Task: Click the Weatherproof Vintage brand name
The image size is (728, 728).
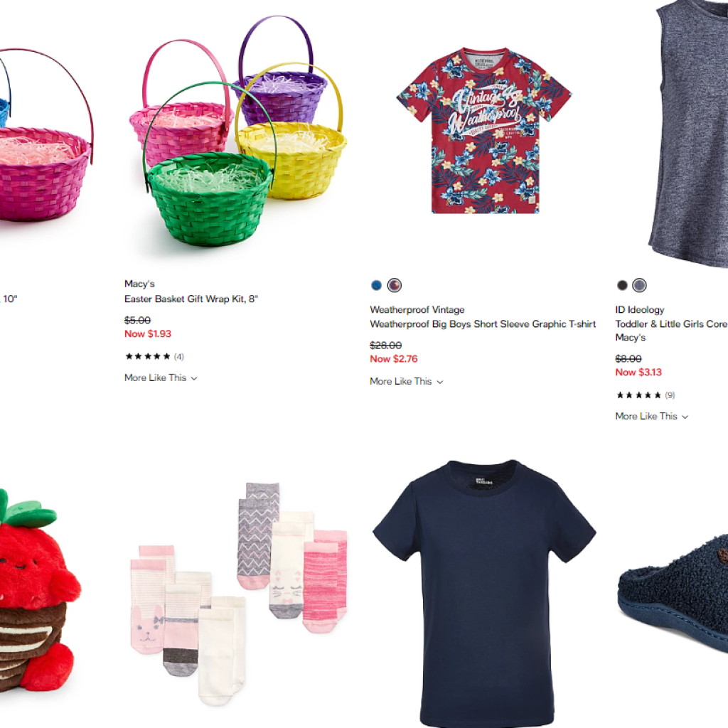Action: click(x=417, y=310)
